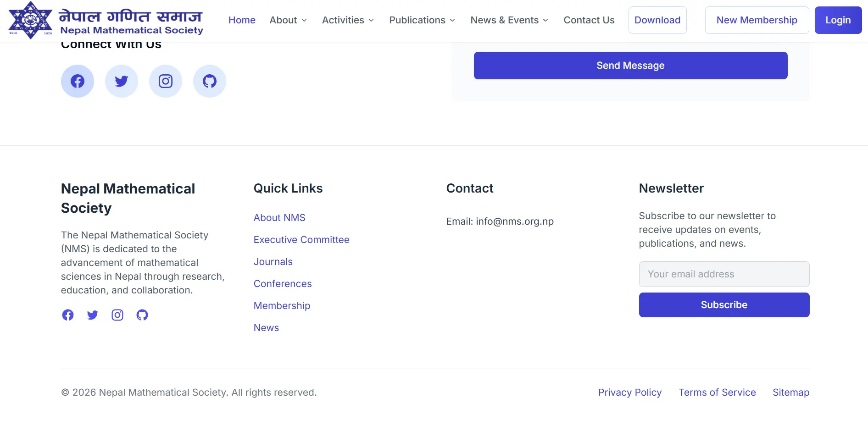Screen dimensions: 868x431
Task: Click the small Instagram icon in footer
Action: [x=117, y=315]
